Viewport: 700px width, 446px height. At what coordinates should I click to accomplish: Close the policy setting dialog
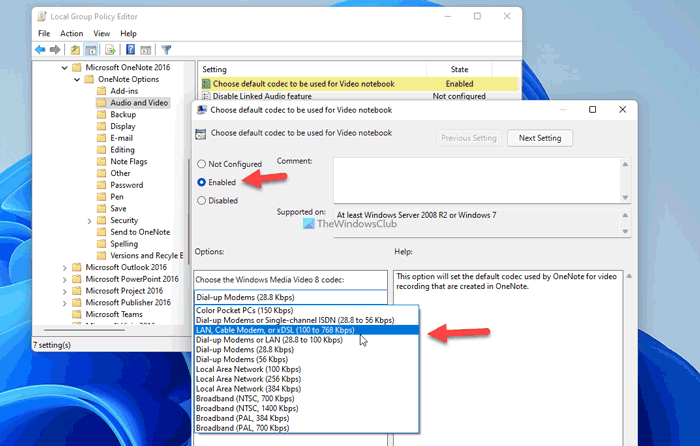tap(622, 110)
